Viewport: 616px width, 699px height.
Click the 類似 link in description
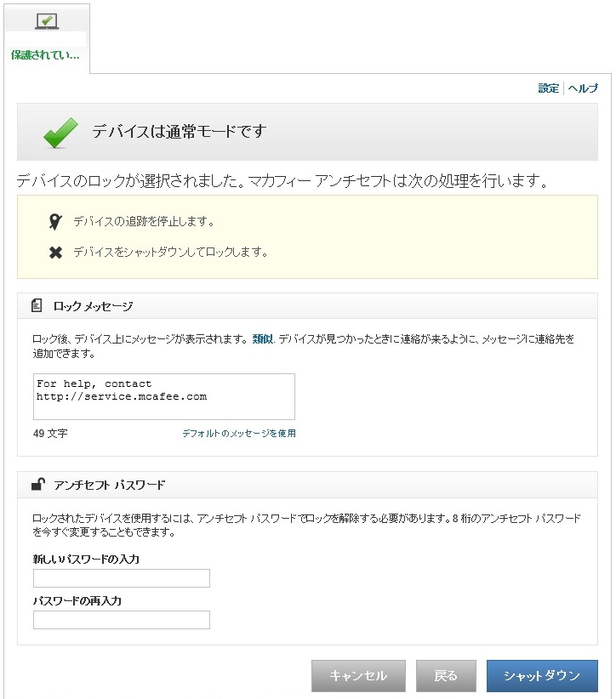pos(262,338)
